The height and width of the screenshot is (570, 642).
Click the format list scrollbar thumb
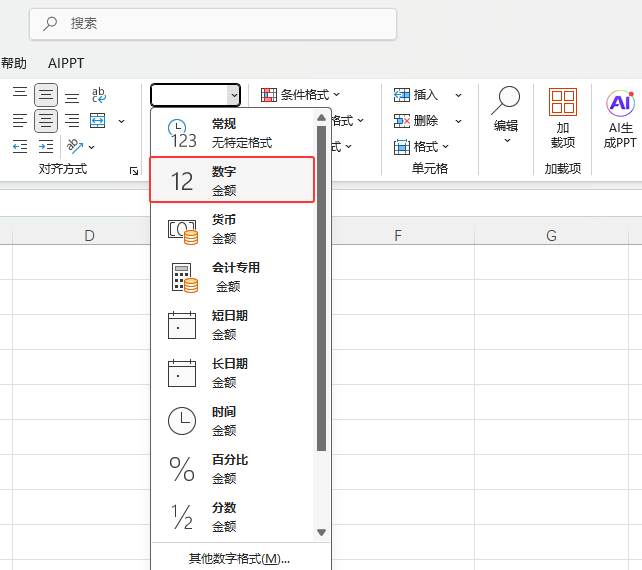(321, 288)
